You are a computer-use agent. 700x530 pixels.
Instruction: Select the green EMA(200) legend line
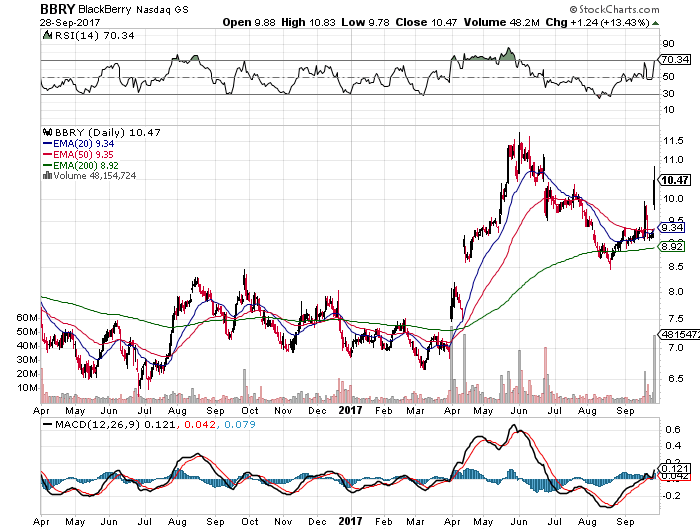[x=46, y=165]
